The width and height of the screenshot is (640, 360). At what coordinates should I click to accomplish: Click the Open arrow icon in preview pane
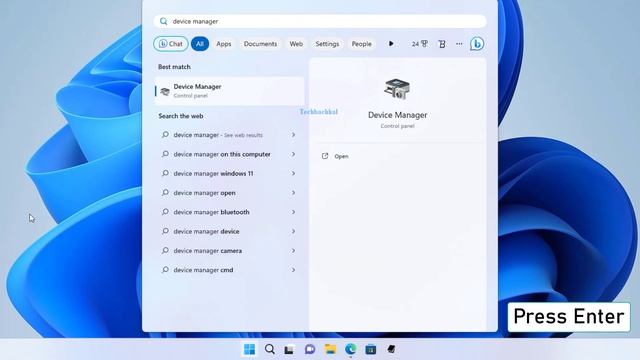[x=325, y=156]
